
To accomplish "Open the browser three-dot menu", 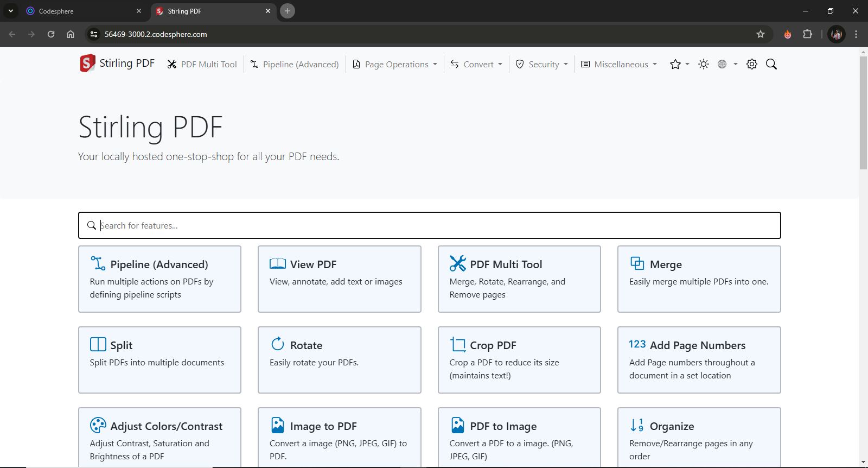I will (856, 34).
